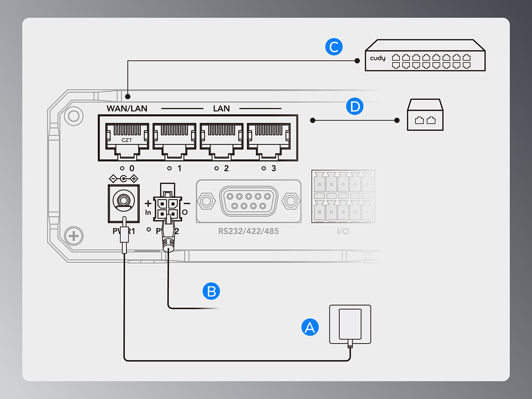532x399 pixels.
Task: Select the PWR1 round DC barrel jack
Action: [124, 203]
